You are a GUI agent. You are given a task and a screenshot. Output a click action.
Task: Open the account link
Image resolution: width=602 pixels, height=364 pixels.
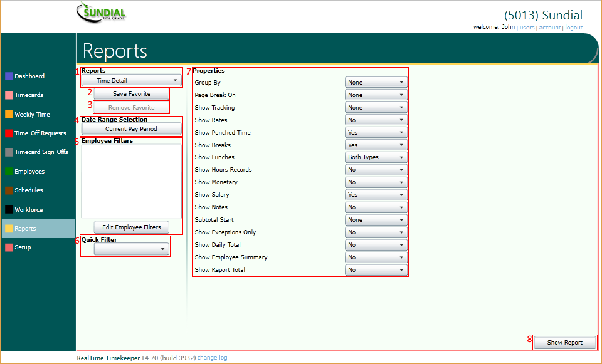point(550,27)
